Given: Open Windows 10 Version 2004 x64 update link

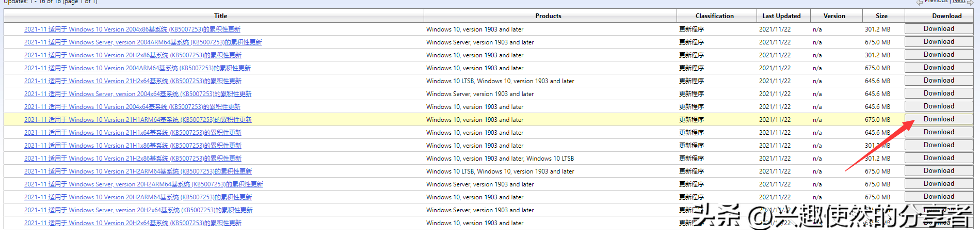Looking at the screenshot, I should pyautogui.click(x=132, y=107).
